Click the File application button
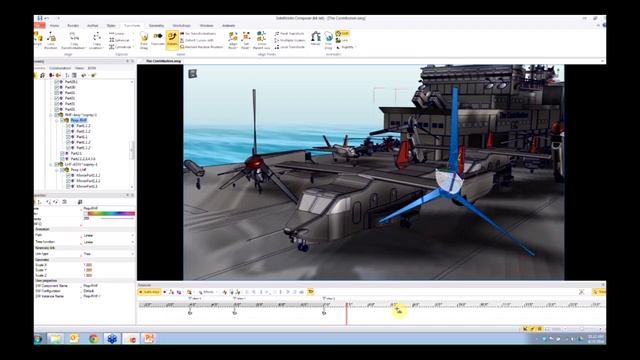Image resolution: width=640 pixels, height=360 pixels. (40, 26)
